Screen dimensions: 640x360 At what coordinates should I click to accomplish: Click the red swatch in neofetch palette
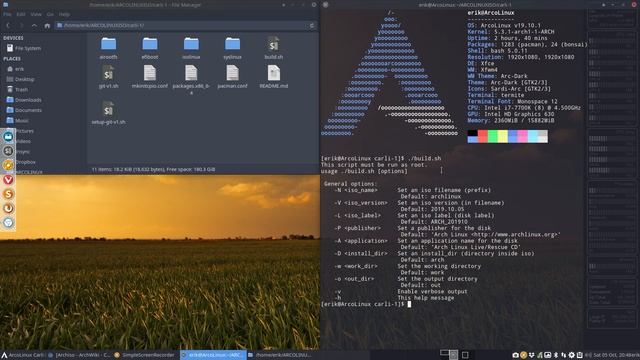tap(482, 136)
